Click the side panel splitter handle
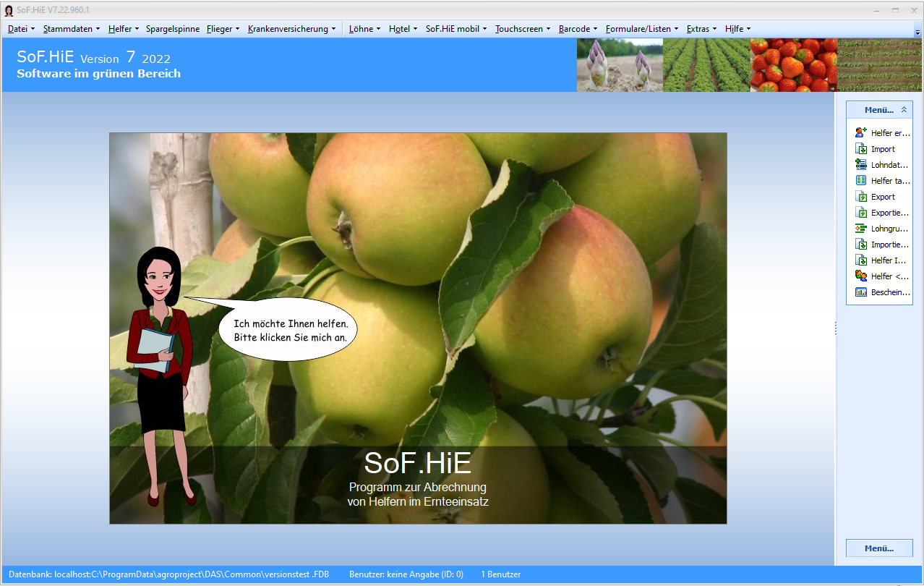 coord(835,329)
